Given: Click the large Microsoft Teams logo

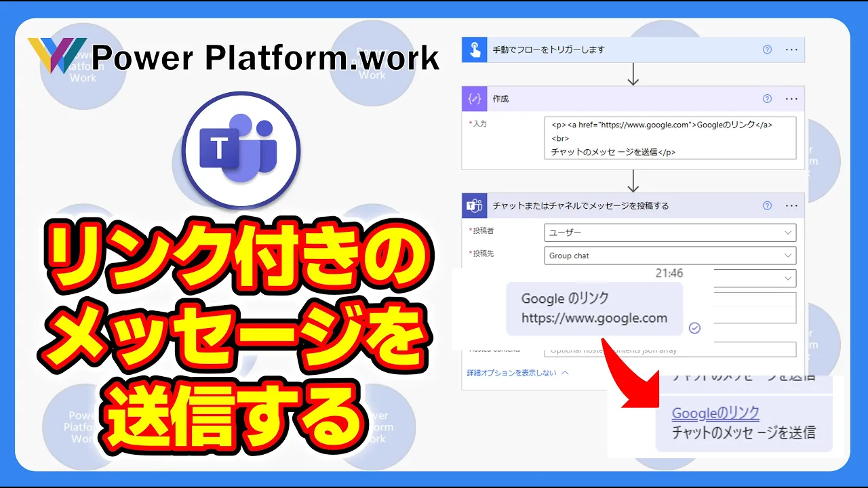Looking at the screenshot, I should tap(241, 150).
